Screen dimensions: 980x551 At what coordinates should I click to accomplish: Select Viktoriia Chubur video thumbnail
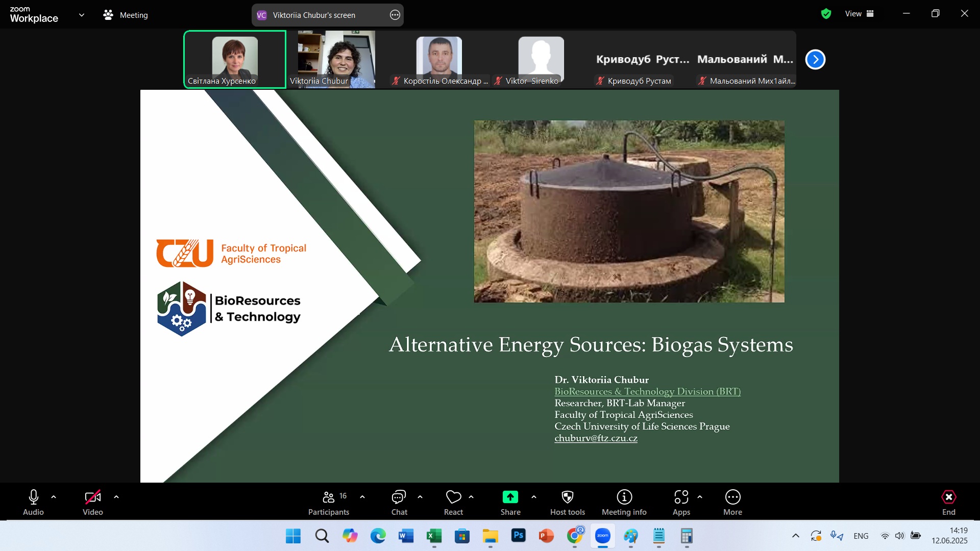click(x=337, y=59)
